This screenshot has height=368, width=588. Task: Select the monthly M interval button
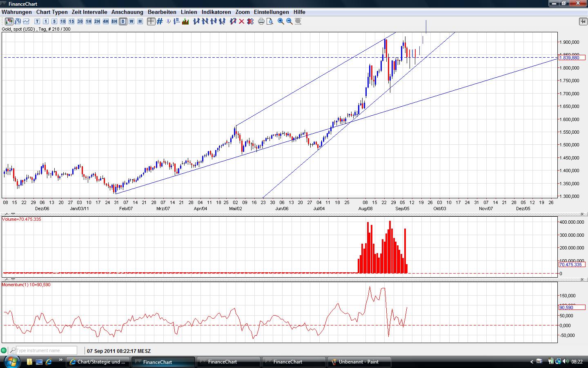click(x=140, y=21)
